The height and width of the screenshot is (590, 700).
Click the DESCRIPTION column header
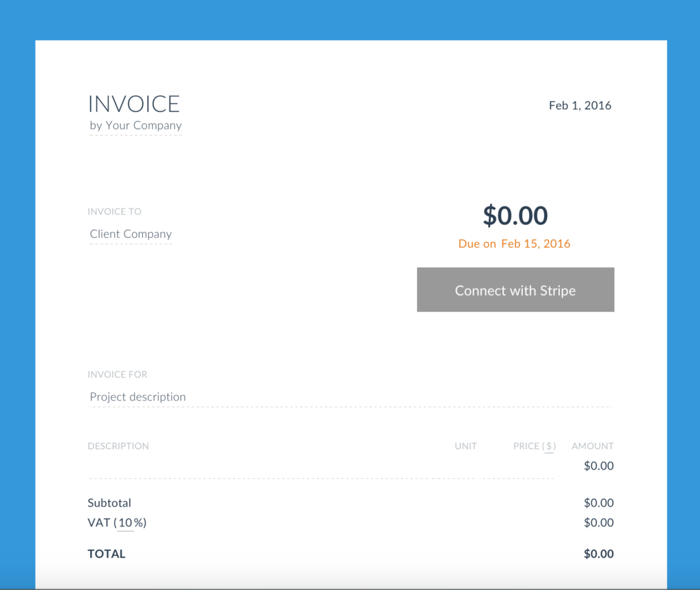[x=118, y=446]
